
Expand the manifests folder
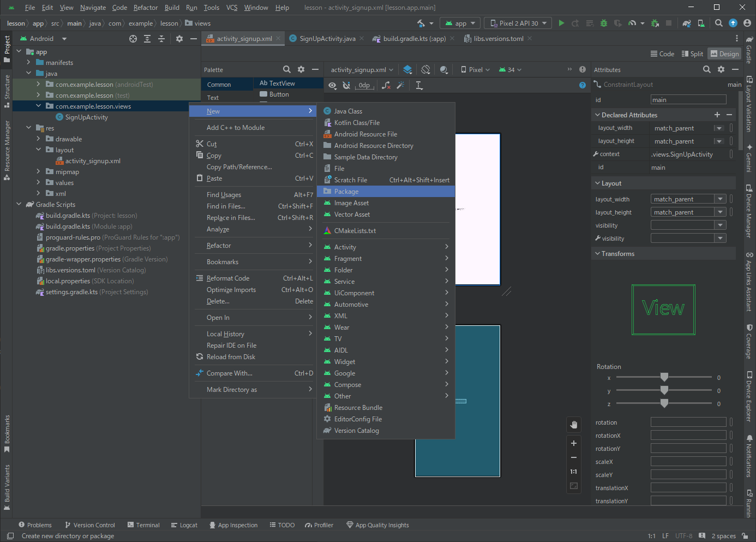(x=28, y=63)
